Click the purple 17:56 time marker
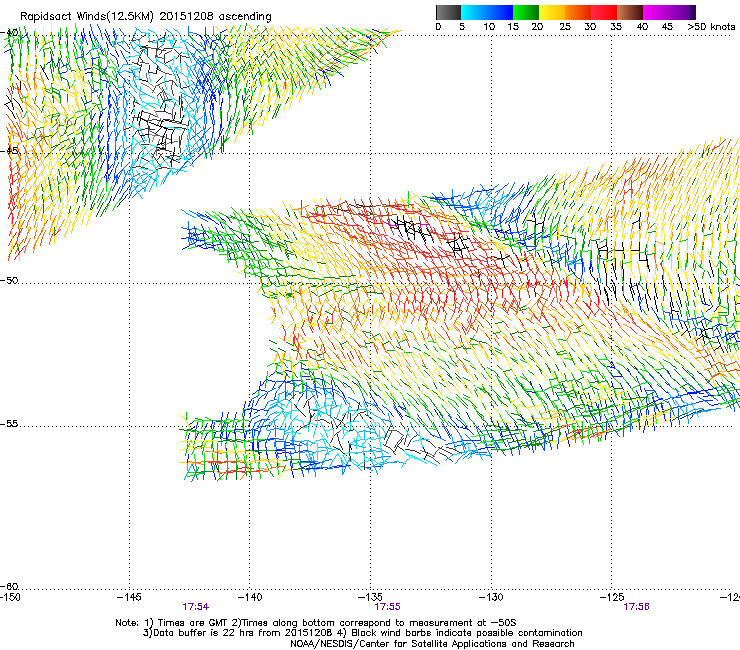The width and height of the screenshot is (740, 650). pyautogui.click(x=636, y=607)
